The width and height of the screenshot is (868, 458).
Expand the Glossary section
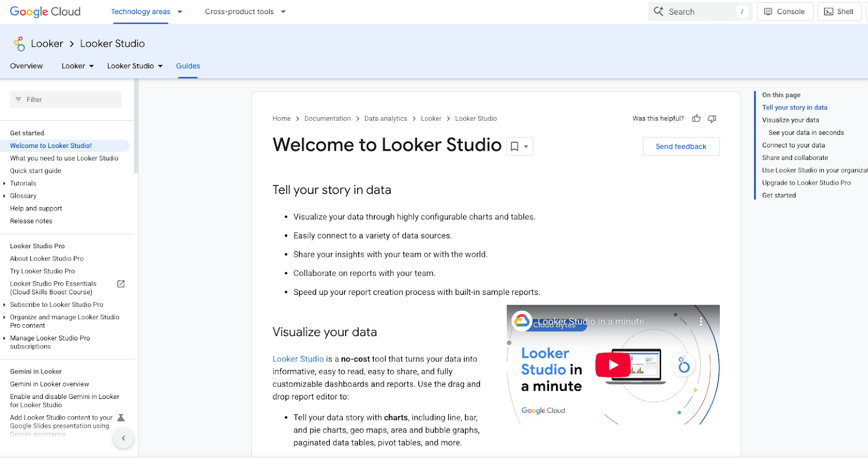tap(4, 196)
